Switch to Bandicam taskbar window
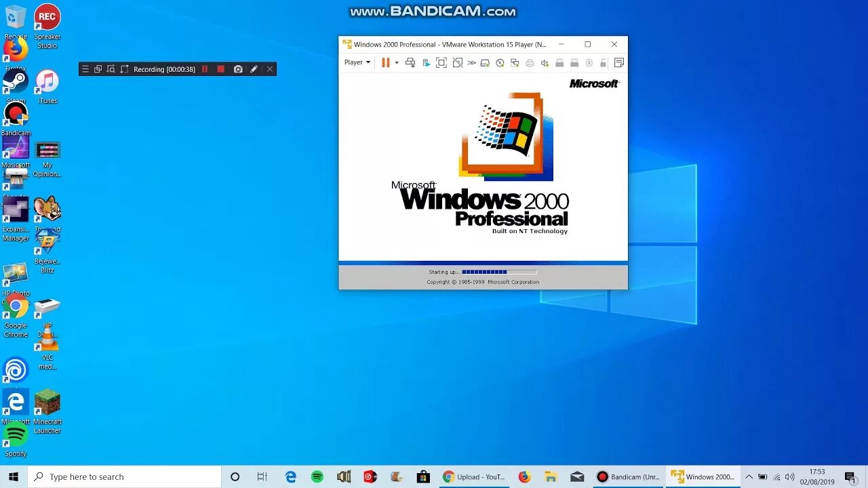This screenshot has height=488, width=868. (628, 476)
